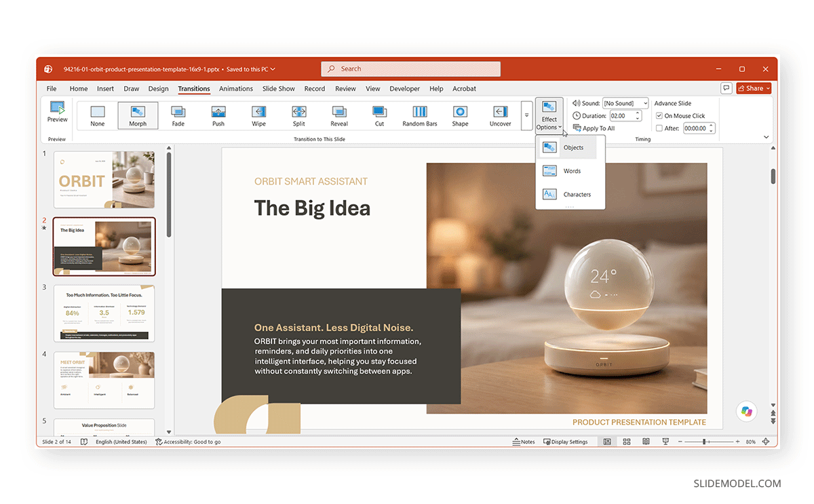
Task: Check Accessibility: Good to go status
Action: (x=188, y=442)
